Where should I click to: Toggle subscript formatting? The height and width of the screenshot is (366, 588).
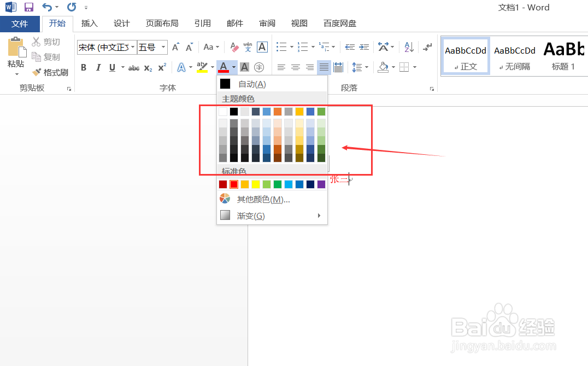pyautogui.click(x=148, y=68)
